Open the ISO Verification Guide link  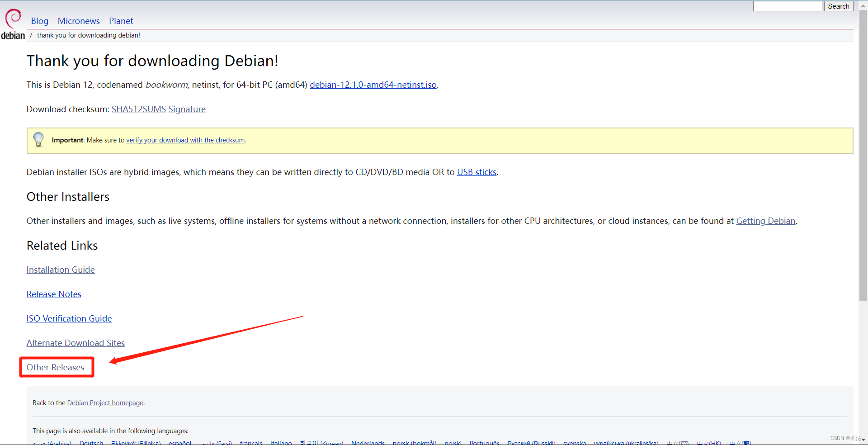(x=69, y=318)
